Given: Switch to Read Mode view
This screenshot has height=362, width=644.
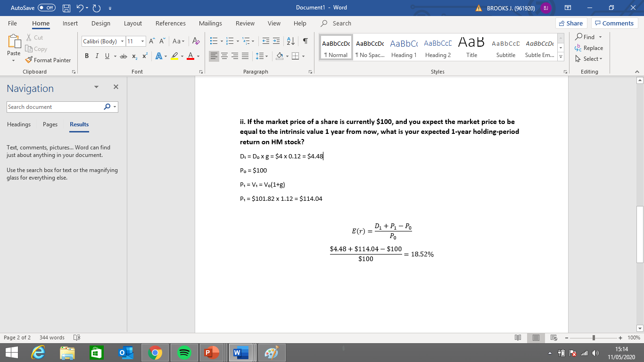Looking at the screenshot, I should (x=518, y=337).
